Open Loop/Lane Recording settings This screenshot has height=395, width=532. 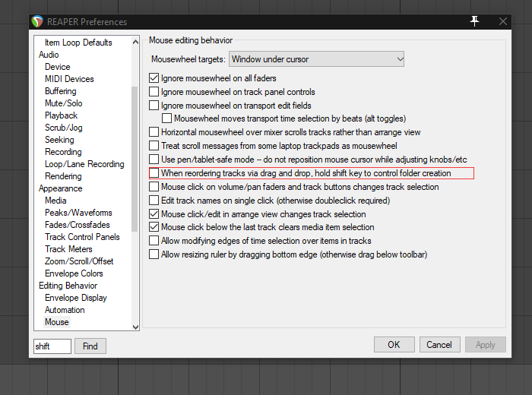[84, 164]
